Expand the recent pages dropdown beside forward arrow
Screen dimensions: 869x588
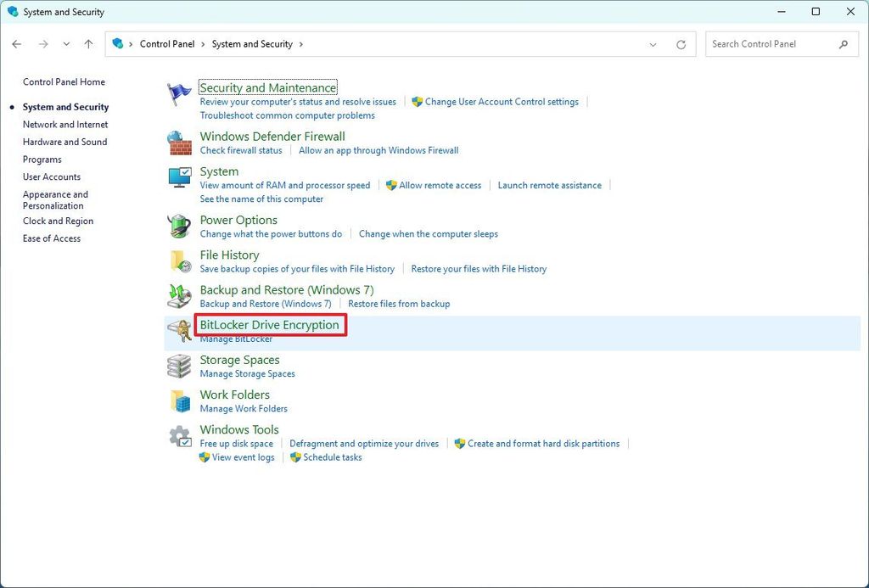coord(66,43)
